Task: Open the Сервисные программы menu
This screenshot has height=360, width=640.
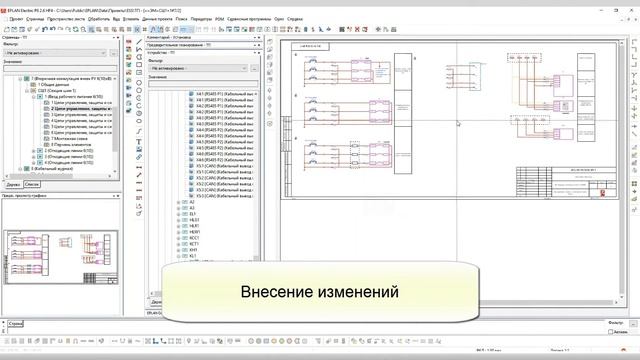Action: (x=249, y=19)
